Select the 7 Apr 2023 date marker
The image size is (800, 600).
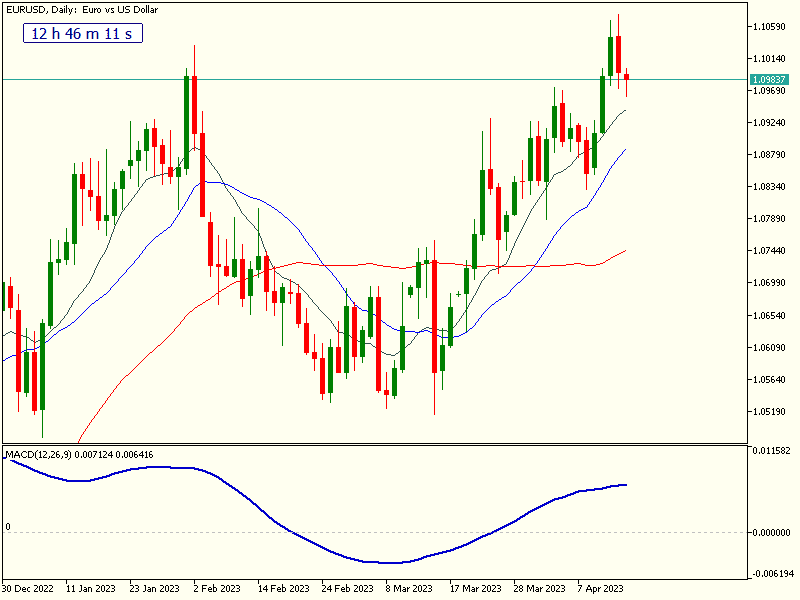(600, 588)
